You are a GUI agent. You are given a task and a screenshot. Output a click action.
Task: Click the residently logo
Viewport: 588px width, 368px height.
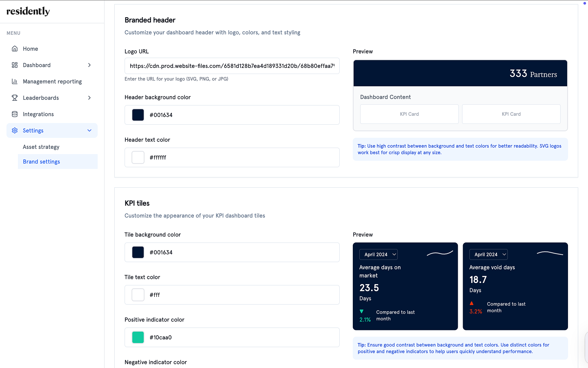click(28, 11)
